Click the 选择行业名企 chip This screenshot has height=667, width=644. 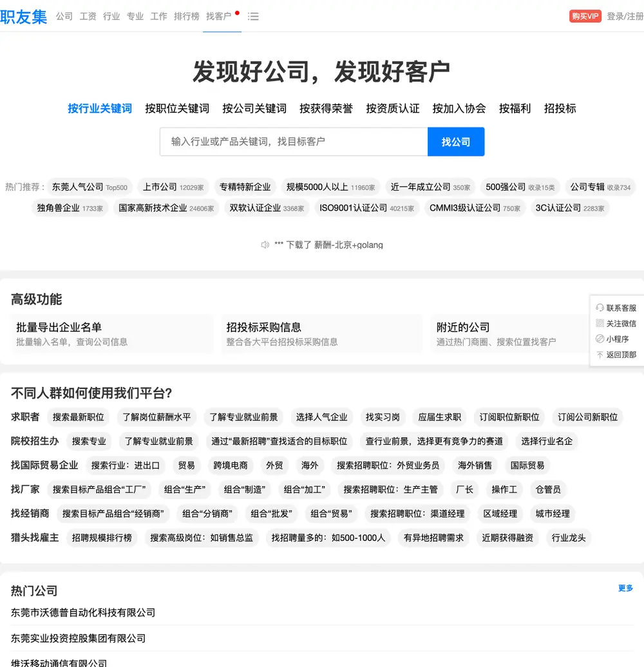point(547,441)
